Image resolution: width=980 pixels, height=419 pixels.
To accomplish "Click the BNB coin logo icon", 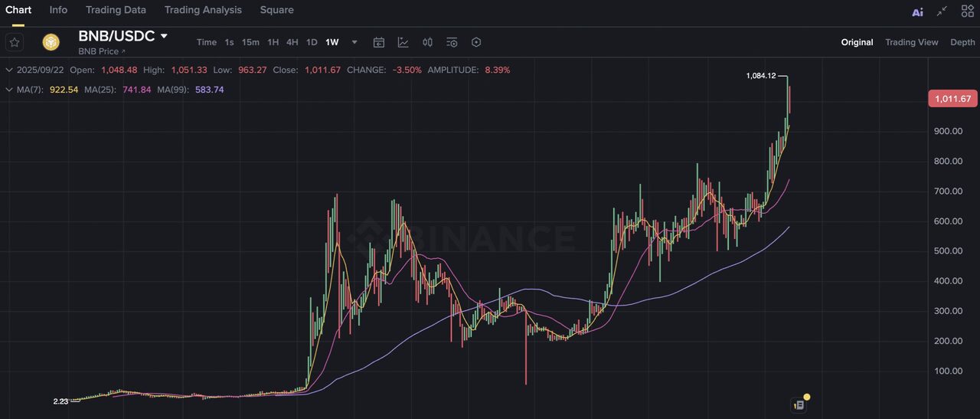I will pyautogui.click(x=51, y=42).
